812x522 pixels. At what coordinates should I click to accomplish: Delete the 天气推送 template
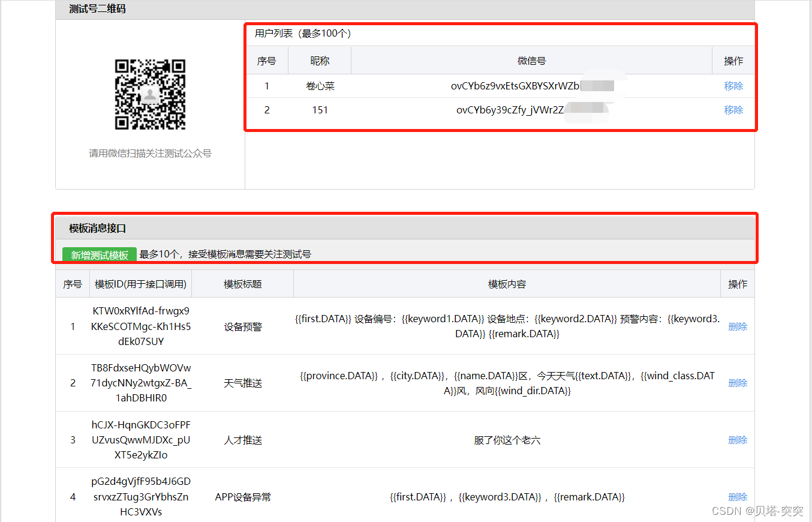738,383
